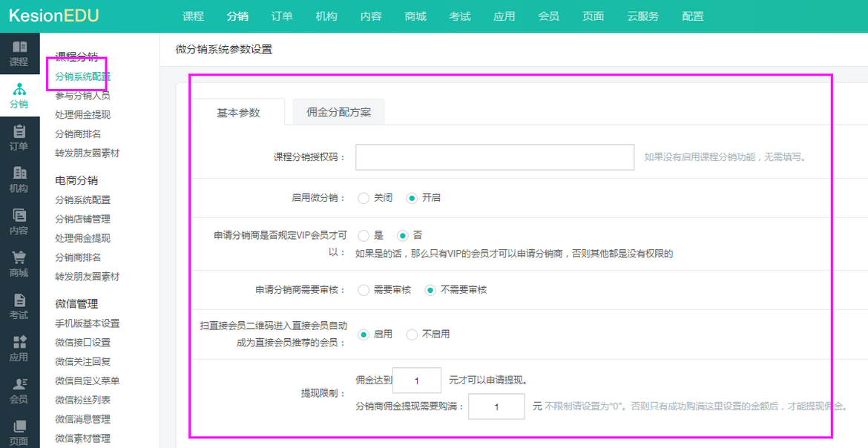
Task: Click the 课程分销授权码 text field
Action: pyautogui.click(x=494, y=157)
